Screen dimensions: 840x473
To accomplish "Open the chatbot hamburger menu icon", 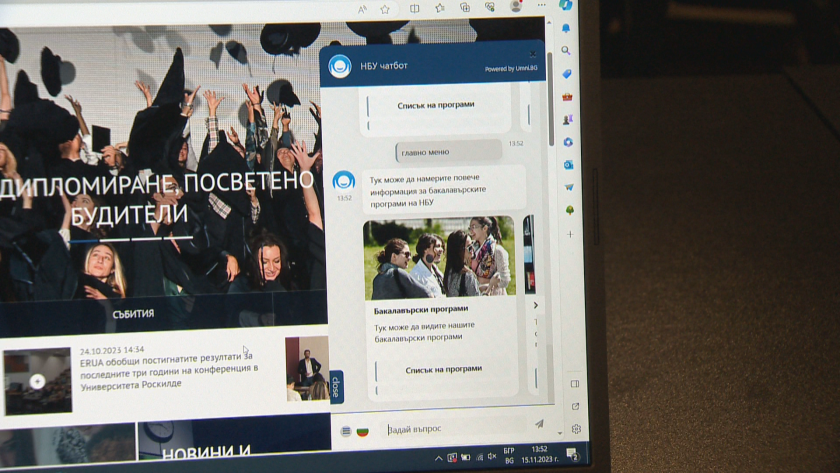I will pos(345,431).
